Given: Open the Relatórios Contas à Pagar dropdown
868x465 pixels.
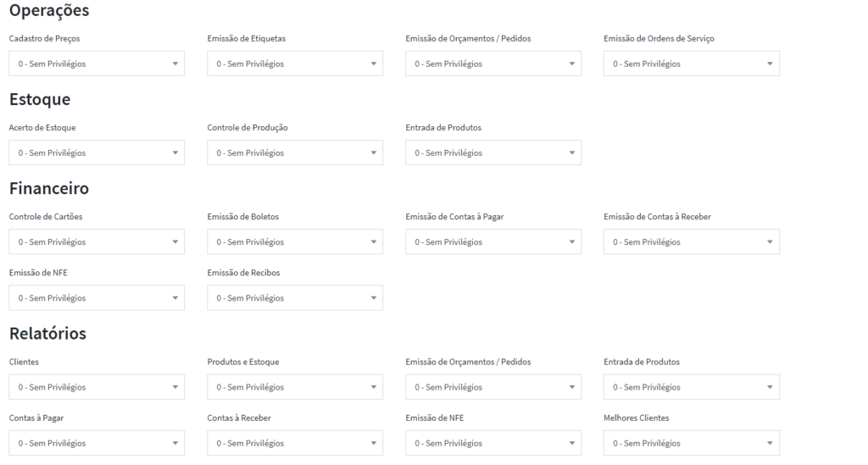Looking at the screenshot, I should click(x=97, y=443).
